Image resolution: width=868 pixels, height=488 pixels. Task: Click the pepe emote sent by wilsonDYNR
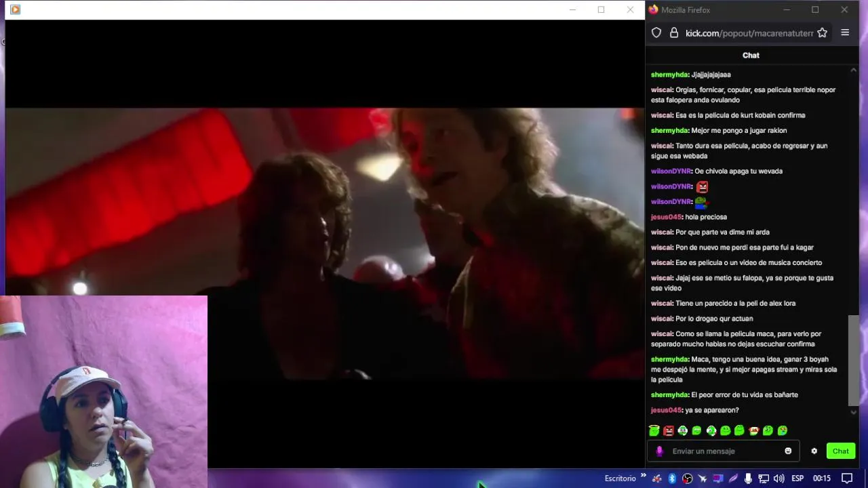(701, 201)
